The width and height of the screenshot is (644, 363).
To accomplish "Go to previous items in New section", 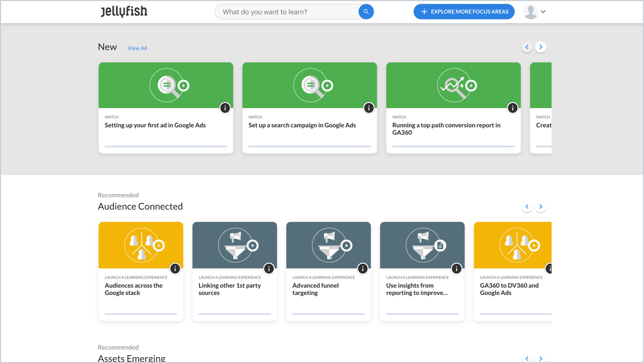I will click(527, 47).
